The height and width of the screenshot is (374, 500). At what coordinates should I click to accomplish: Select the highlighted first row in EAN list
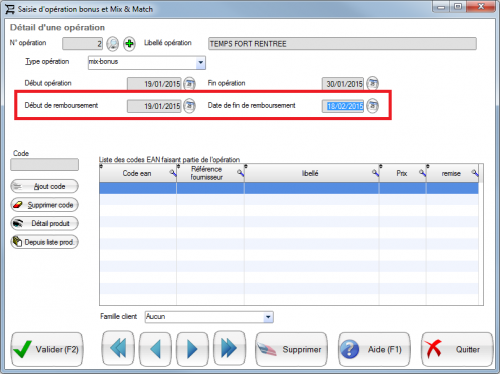coord(289,188)
